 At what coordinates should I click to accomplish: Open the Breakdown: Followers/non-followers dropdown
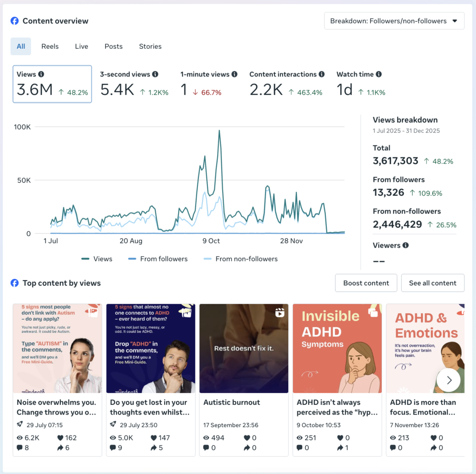[x=394, y=20]
